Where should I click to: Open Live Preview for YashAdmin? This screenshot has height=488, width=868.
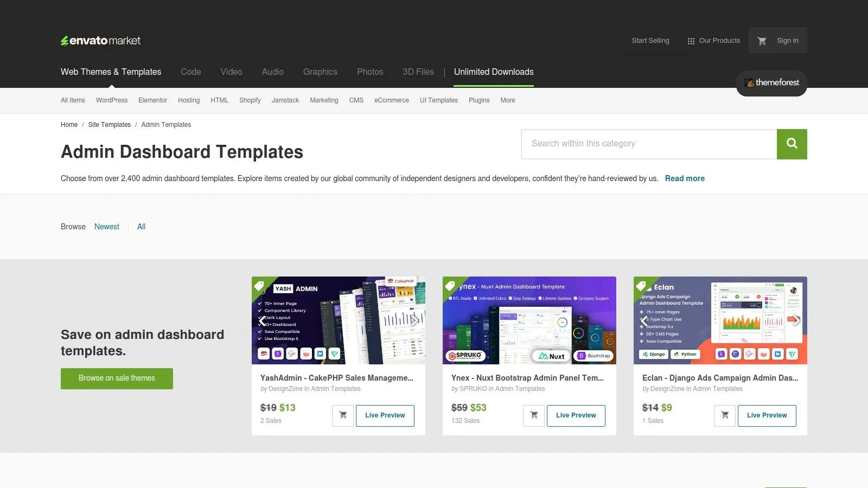(x=385, y=416)
